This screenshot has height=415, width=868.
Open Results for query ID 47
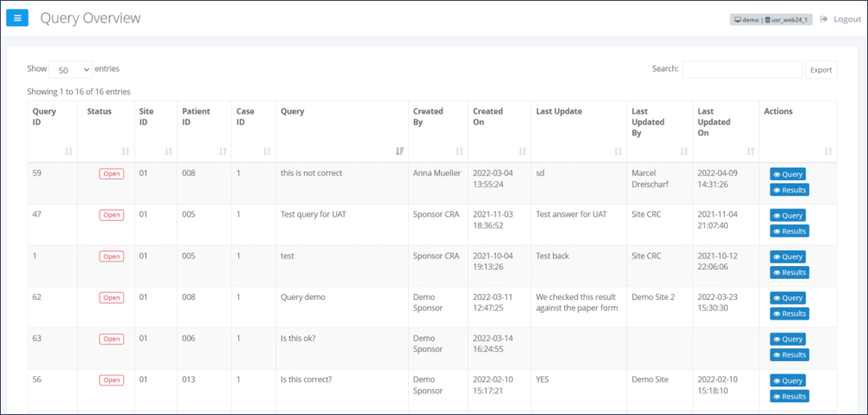click(x=789, y=231)
